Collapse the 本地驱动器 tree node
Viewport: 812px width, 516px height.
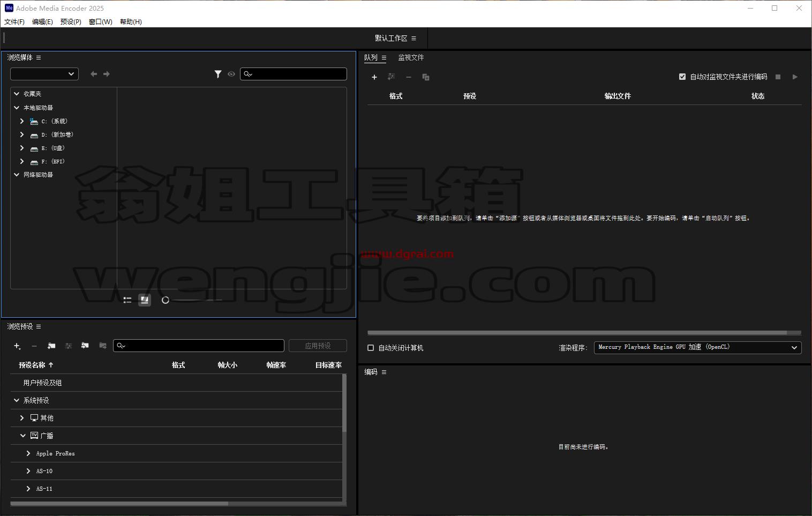tap(17, 108)
